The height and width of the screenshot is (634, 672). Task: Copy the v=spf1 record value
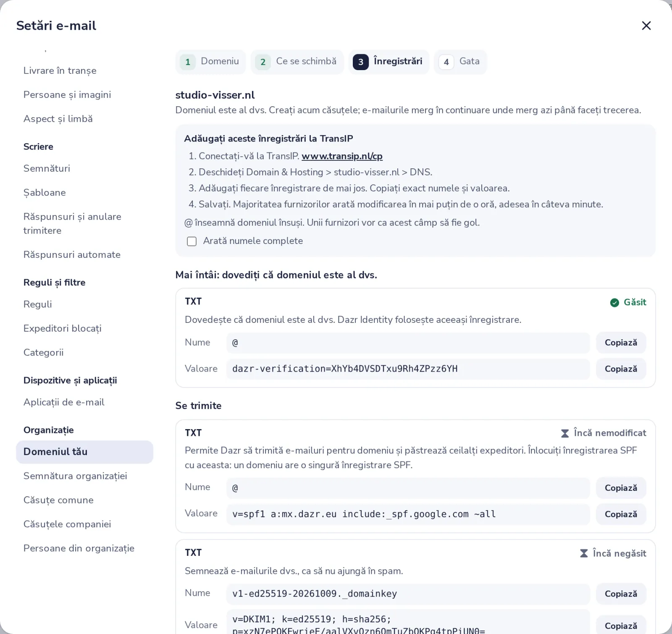coord(621,514)
